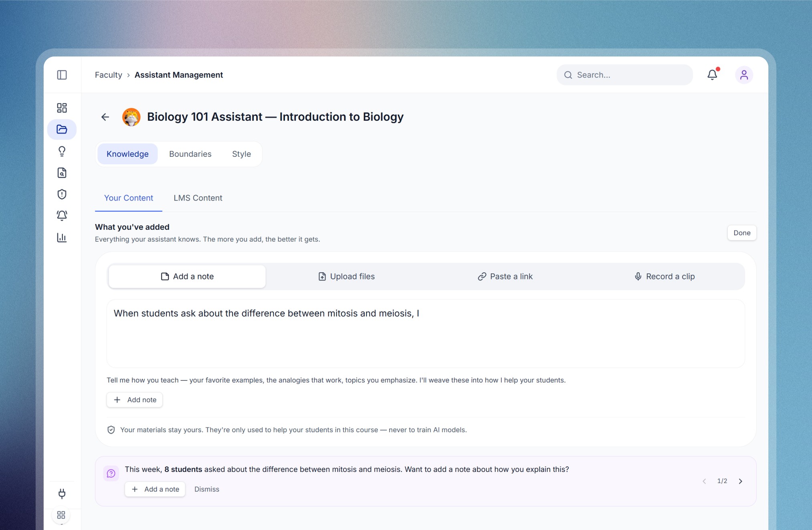The height and width of the screenshot is (530, 812).
Task: Open the insights lightbulb section in the sidebar
Action: pos(62,151)
